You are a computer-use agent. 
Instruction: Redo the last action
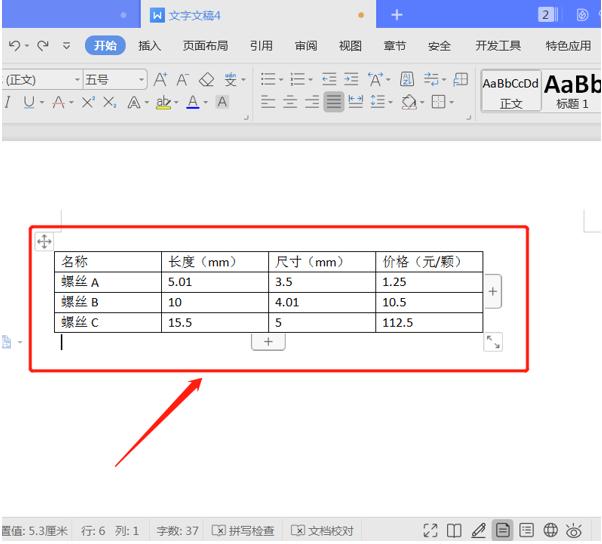coord(43,46)
